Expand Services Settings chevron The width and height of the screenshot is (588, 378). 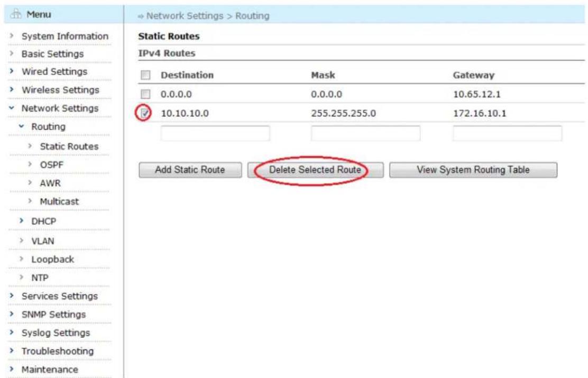pyautogui.click(x=12, y=296)
